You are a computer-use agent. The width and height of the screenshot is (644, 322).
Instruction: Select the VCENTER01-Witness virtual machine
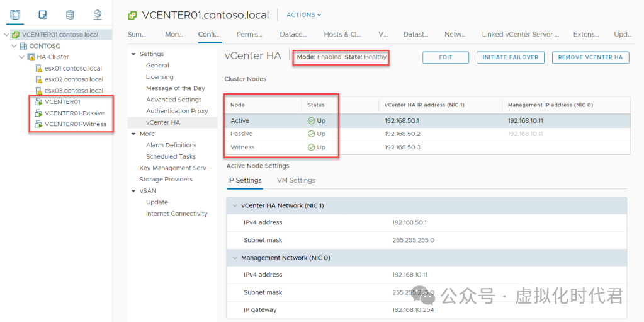coord(75,124)
